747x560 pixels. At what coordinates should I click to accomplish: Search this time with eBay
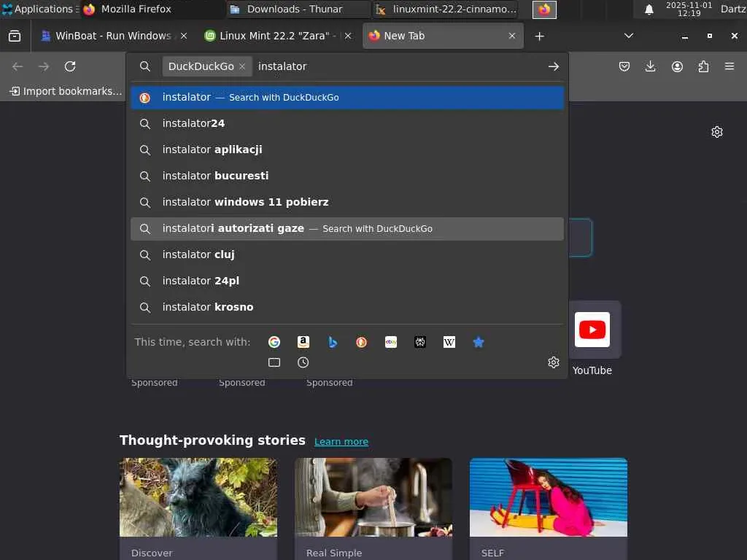pyautogui.click(x=391, y=342)
